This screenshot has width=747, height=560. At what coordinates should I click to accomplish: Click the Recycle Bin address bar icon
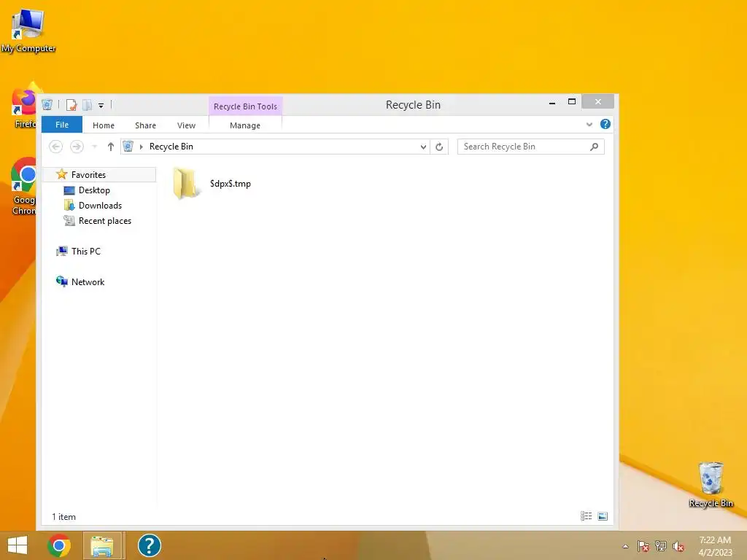click(x=128, y=146)
